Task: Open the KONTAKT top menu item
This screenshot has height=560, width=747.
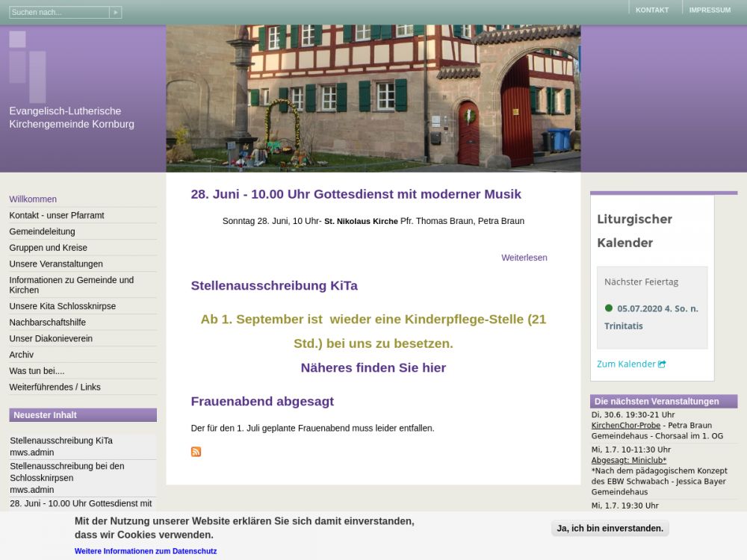Action: 651,10
